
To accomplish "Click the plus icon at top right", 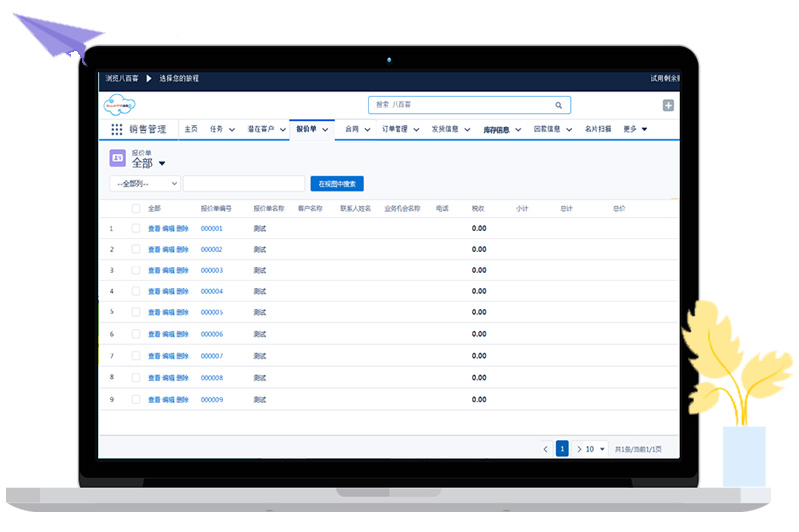I will tap(668, 106).
